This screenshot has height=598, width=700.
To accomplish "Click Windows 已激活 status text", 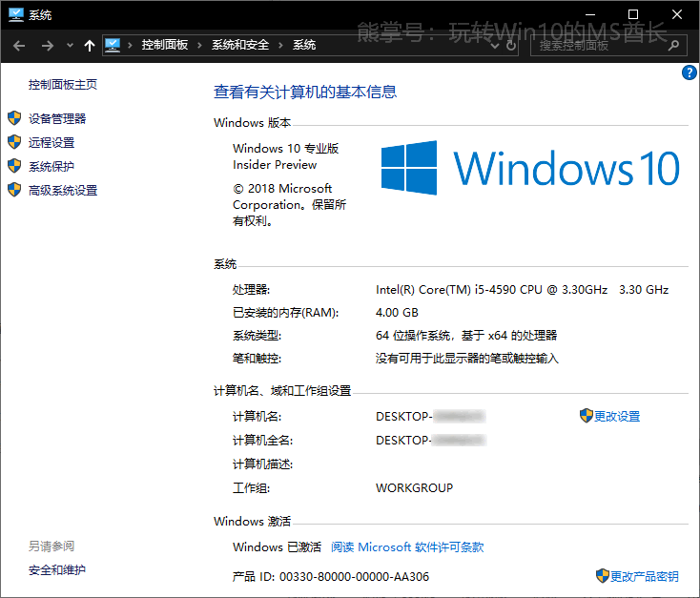I will 277,547.
